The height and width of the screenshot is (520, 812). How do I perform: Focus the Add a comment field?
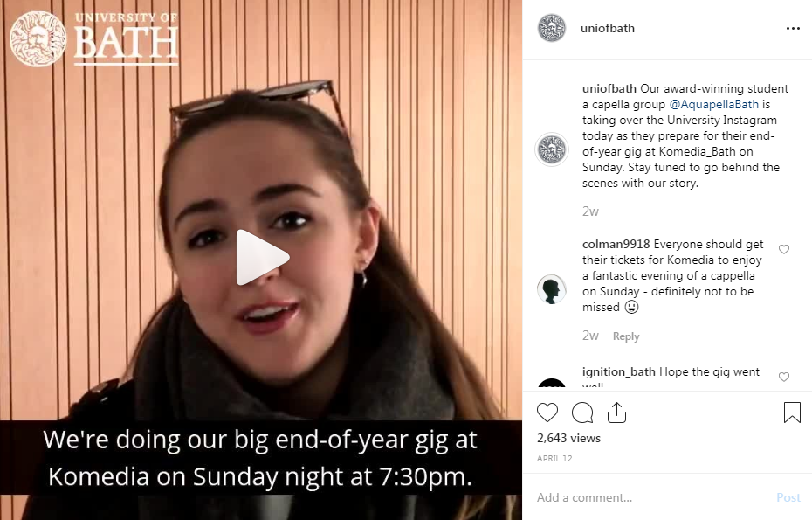click(x=651, y=497)
